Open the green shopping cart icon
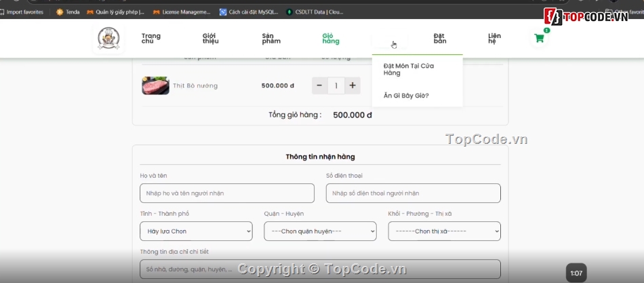Screen dimensions: 644x283 [x=539, y=38]
